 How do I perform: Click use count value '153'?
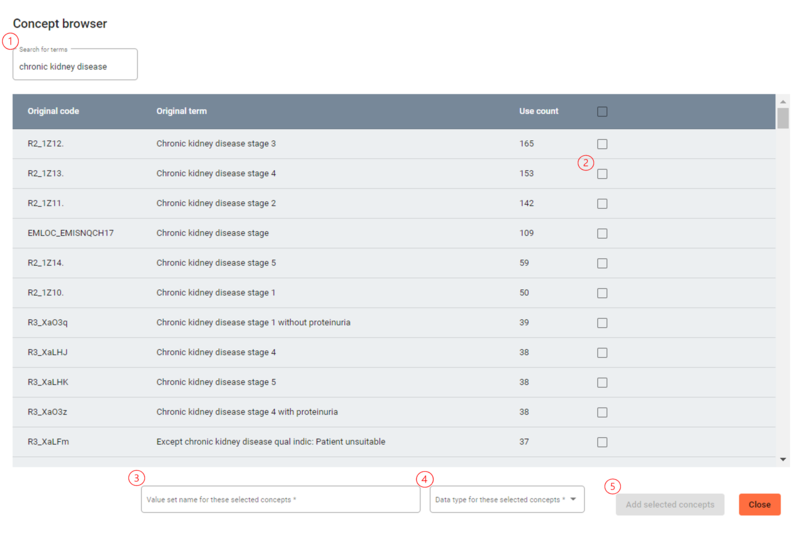pyautogui.click(x=527, y=174)
